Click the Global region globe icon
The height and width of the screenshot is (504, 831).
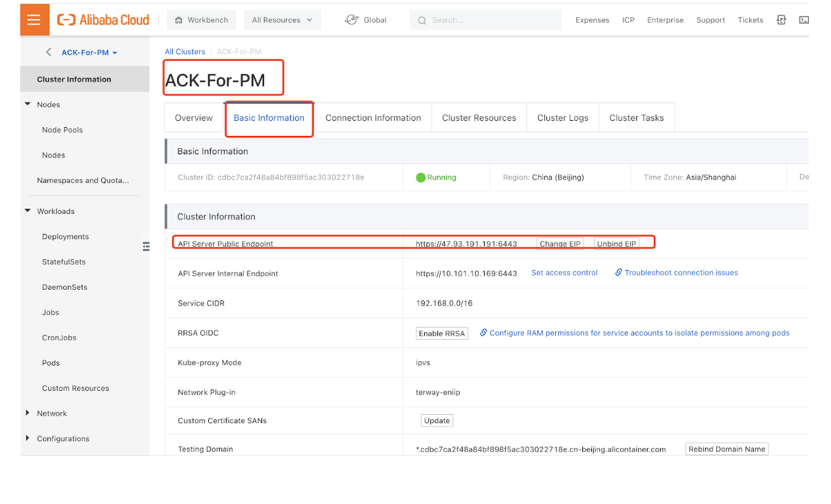point(352,20)
